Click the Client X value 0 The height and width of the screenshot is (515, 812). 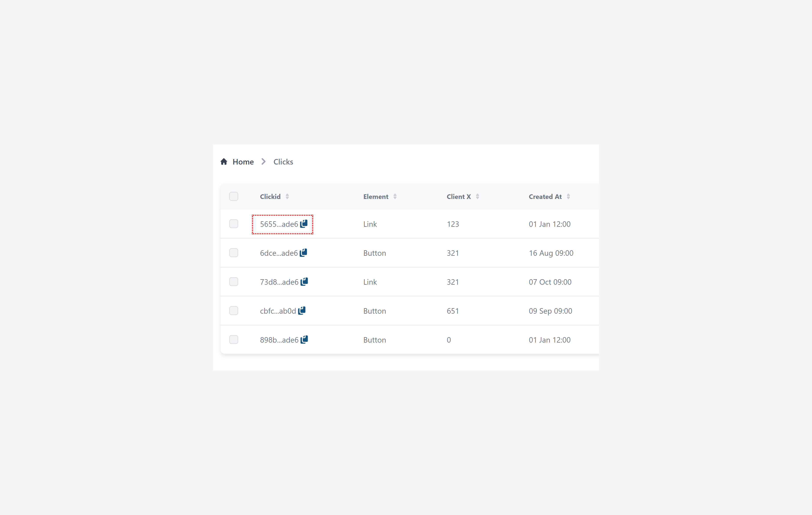(449, 340)
